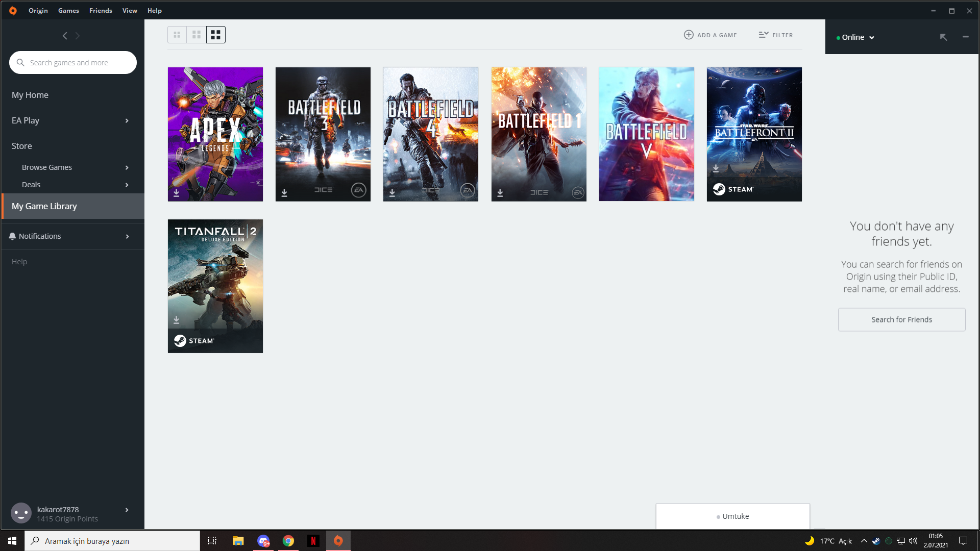Viewport: 980px width, 551px height.
Task: Open the Filter panel icon
Action: pyautogui.click(x=763, y=35)
